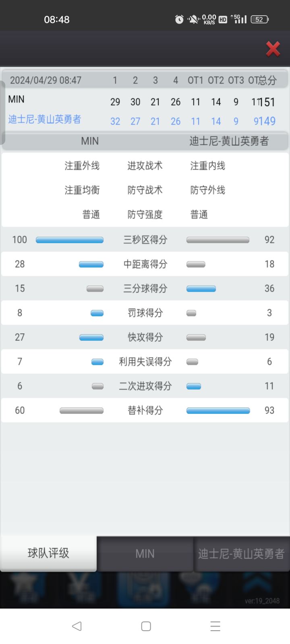The width and height of the screenshot is (290, 644).
Task: Tap the alarm clock status icon
Action: 179,19
